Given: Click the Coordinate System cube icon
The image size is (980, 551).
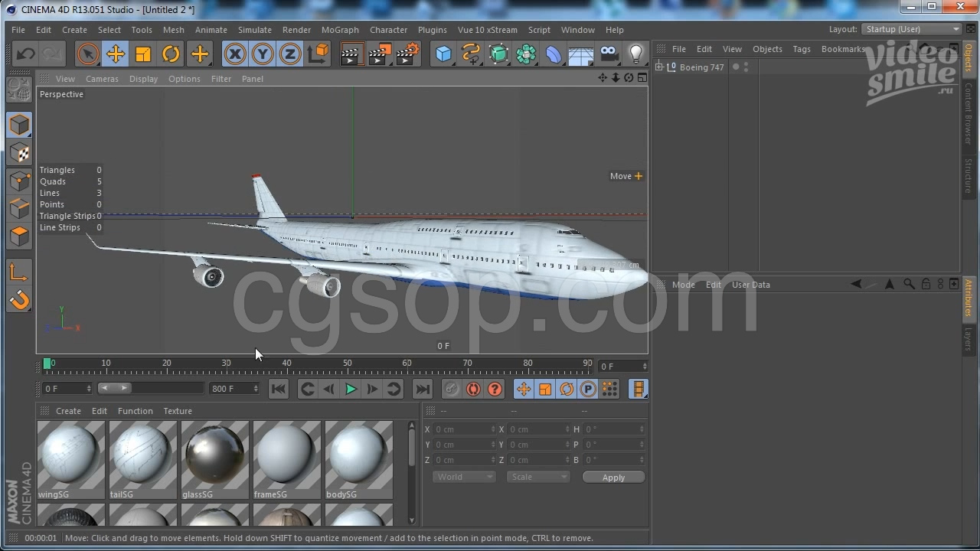Looking at the screenshot, I should point(318,54).
